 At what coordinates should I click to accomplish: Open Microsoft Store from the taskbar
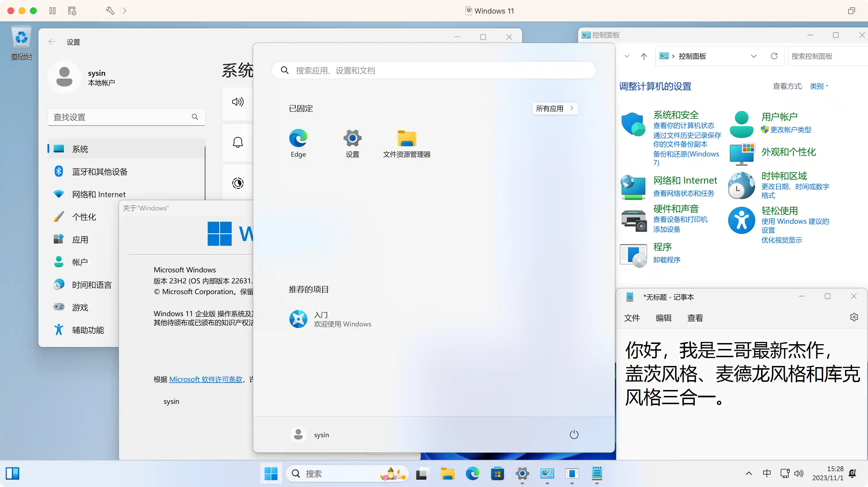click(497, 474)
